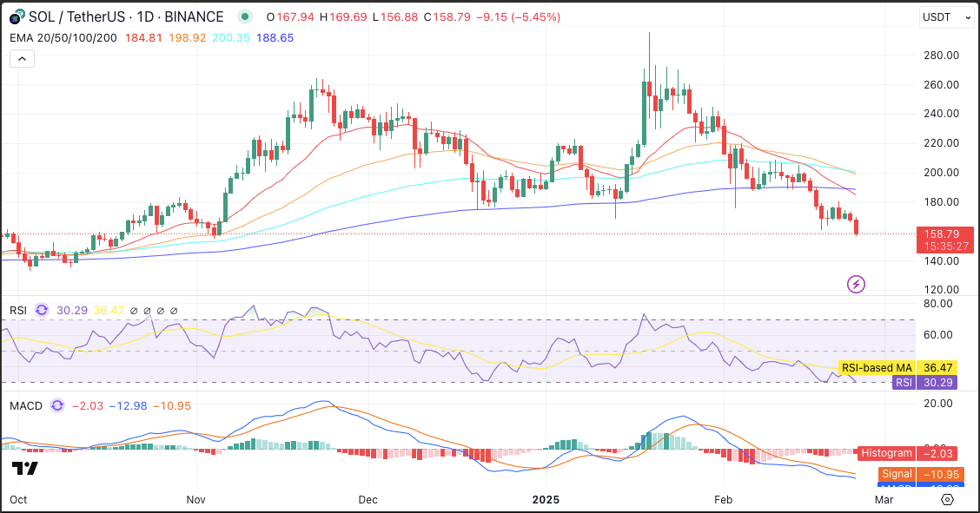Click the MACD 20.00 axis level
Screen dimensions: 980x513
pos(937,403)
